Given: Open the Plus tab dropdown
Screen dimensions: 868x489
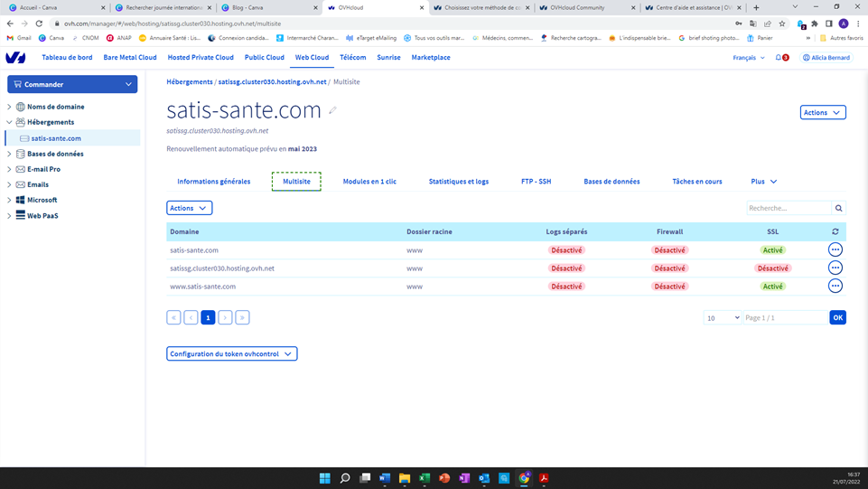Looking at the screenshot, I should tap(763, 182).
